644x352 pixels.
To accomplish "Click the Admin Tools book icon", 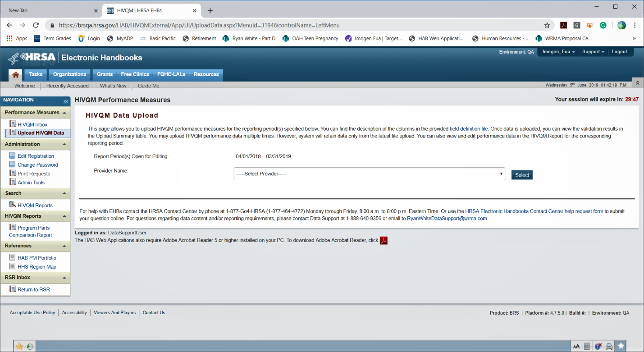I will coord(12,182).
